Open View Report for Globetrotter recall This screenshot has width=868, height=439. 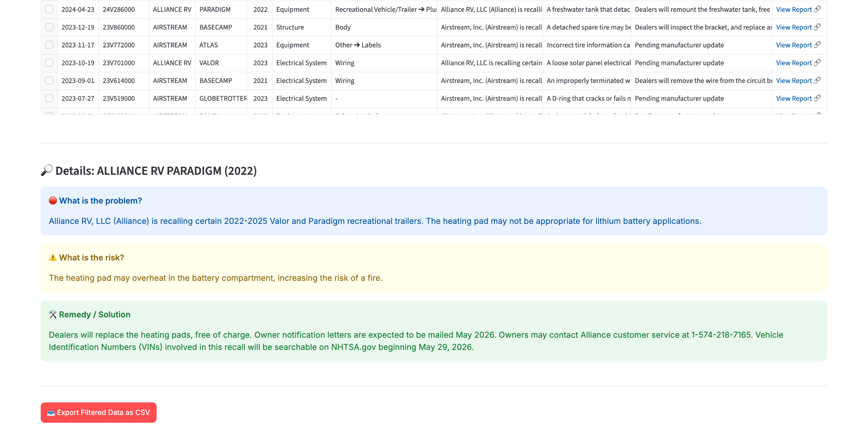click(x=794, y=98)
